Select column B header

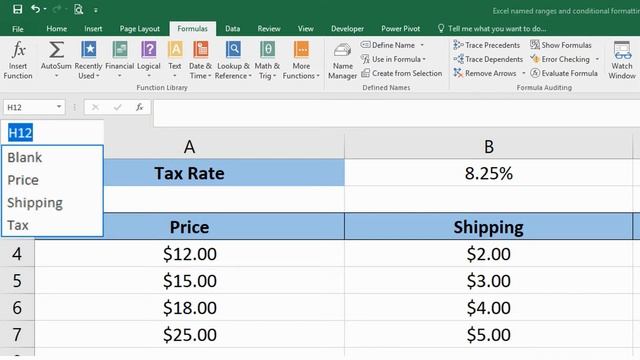click(x=489, y=147)
